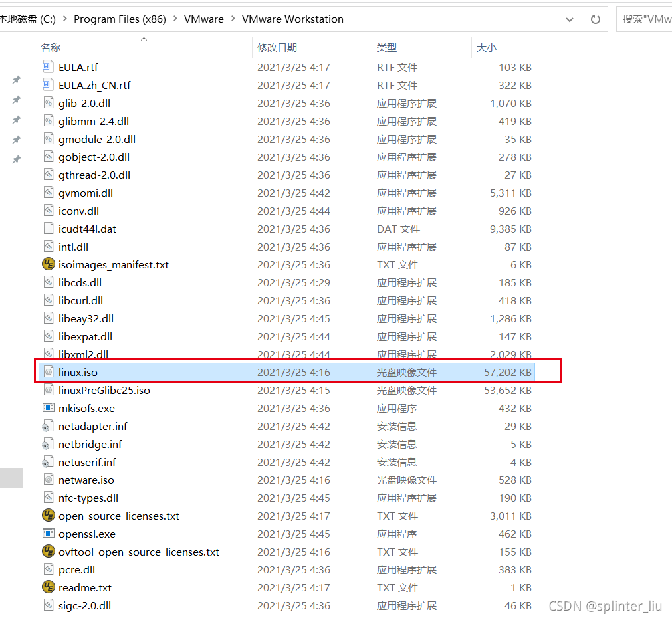
Task: Click the netadapter.inf setup icon
Action: 48,426
